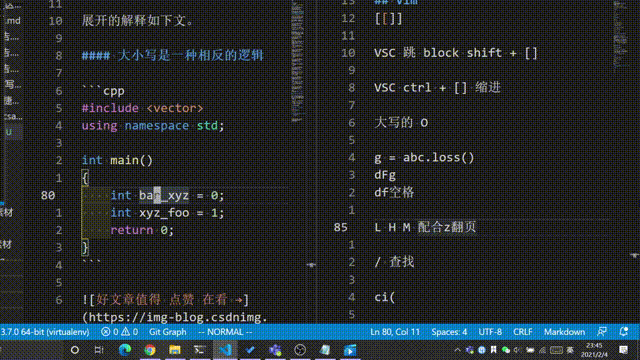Open File Explorer from taskbar

175,350
